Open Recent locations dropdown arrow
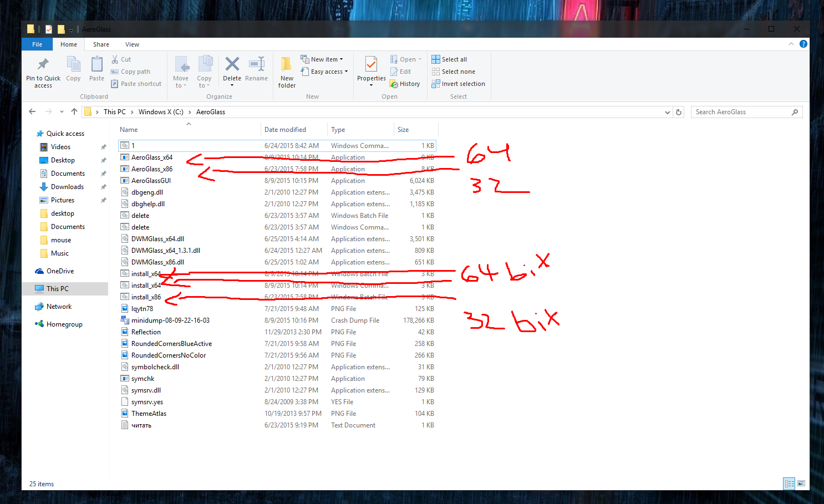824x504 pixels. [x=62, y=111]
